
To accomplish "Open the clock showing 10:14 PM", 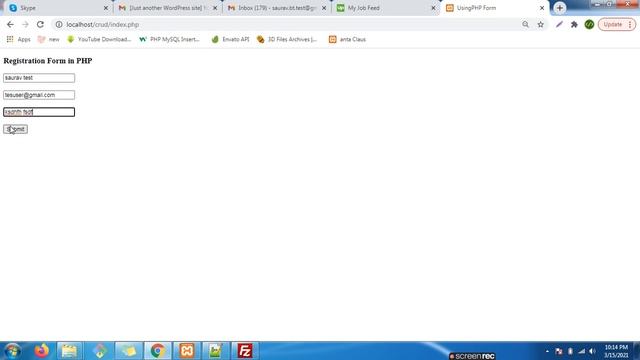I will pyautogui.click(x=616, y=351).
